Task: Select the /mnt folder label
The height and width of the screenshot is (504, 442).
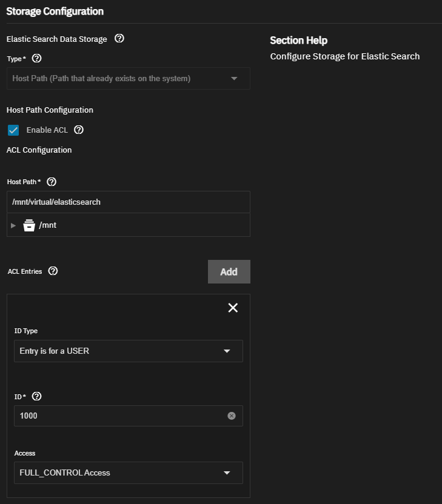Action: point(48,225)
